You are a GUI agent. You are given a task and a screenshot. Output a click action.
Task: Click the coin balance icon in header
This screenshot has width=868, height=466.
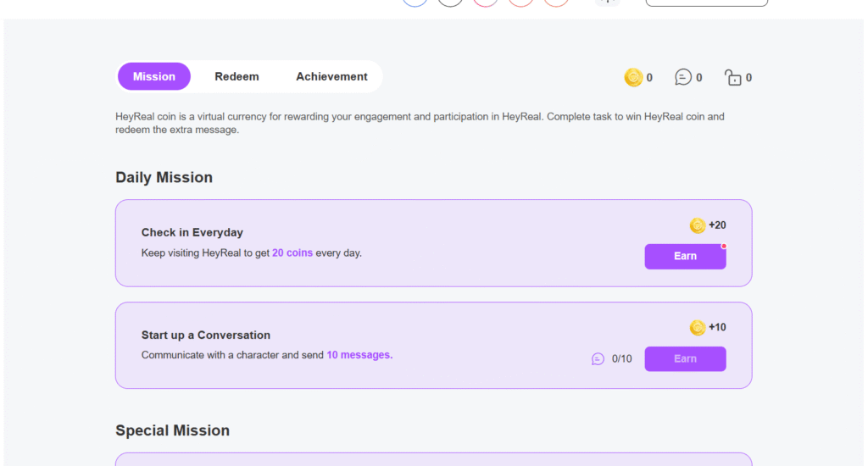coord(633,77)
